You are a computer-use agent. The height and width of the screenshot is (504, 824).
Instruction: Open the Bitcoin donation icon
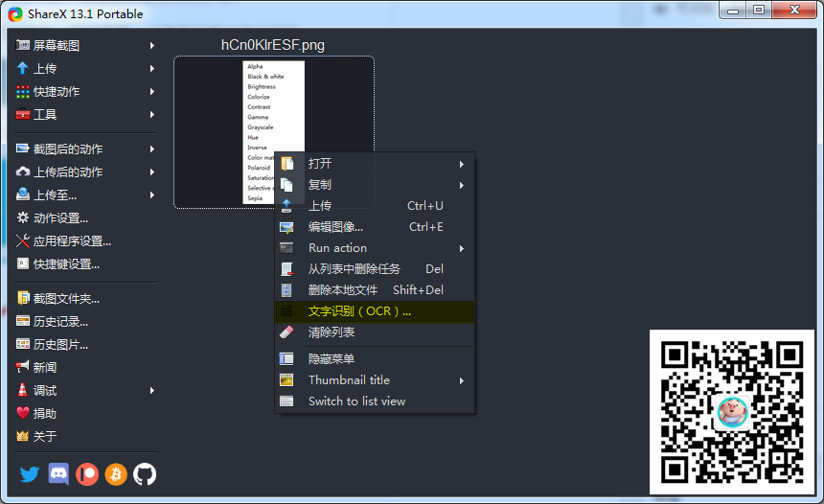(x=116, y=474)
